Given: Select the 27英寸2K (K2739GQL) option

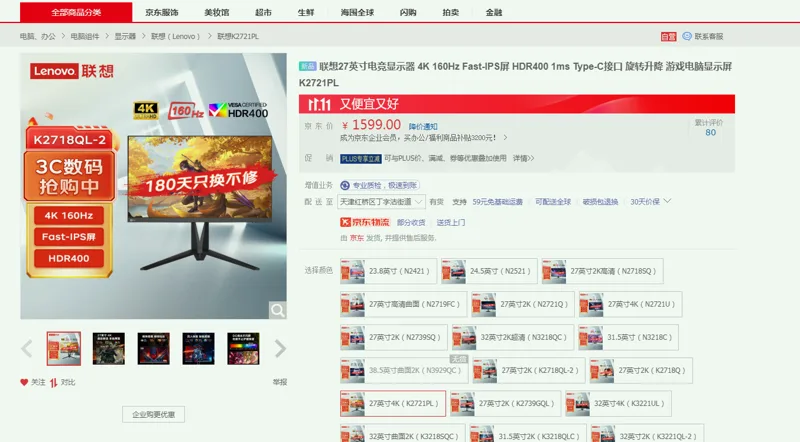Looking at the screenshot, I should coord(506,403).
